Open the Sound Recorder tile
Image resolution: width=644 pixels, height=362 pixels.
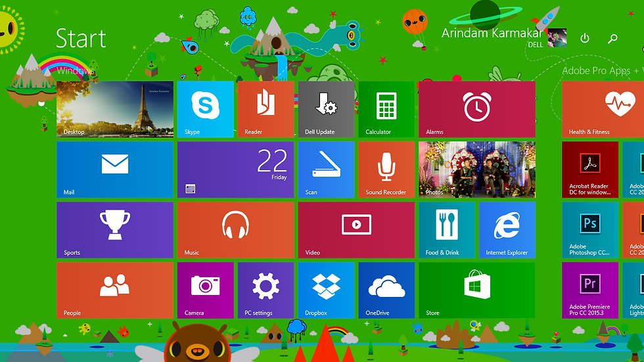click(386, 170)
